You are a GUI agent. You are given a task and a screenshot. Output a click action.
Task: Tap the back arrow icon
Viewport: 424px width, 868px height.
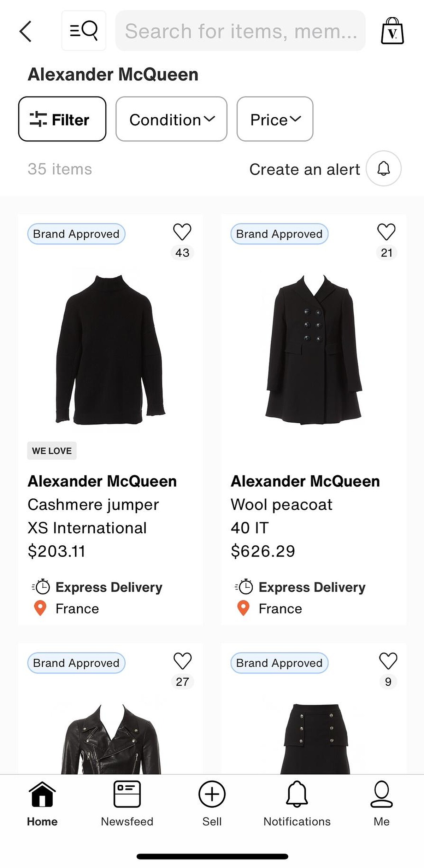(25, 31)
